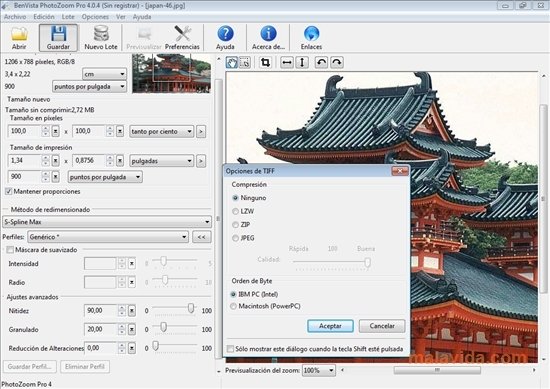The image size is (550, 389).
Task: Open the Acerca de info icon
Action: point(268,38)
